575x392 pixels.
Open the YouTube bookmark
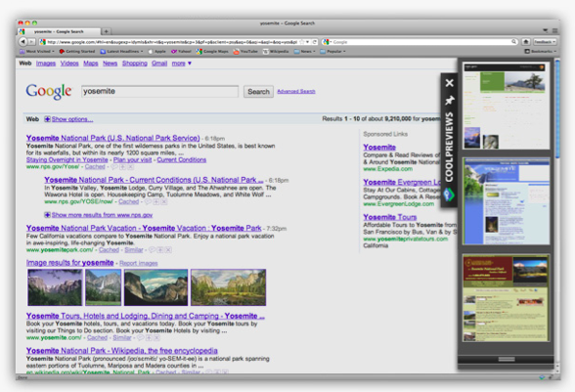click(x=245, y=52)
